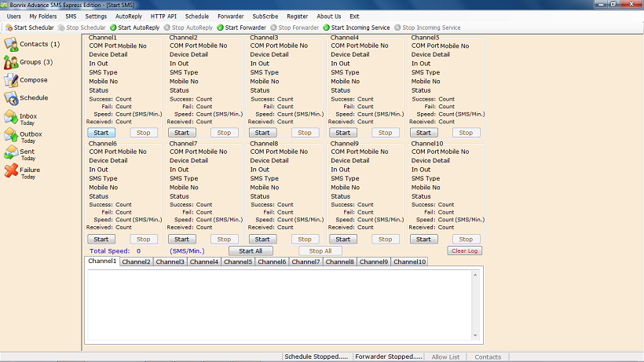
Task: Open the About Us menu
Action: [328, 16]
